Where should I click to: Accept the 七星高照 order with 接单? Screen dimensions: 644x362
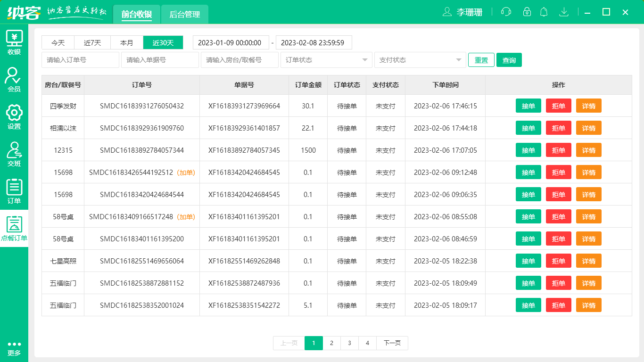click(x=528, y=261)
